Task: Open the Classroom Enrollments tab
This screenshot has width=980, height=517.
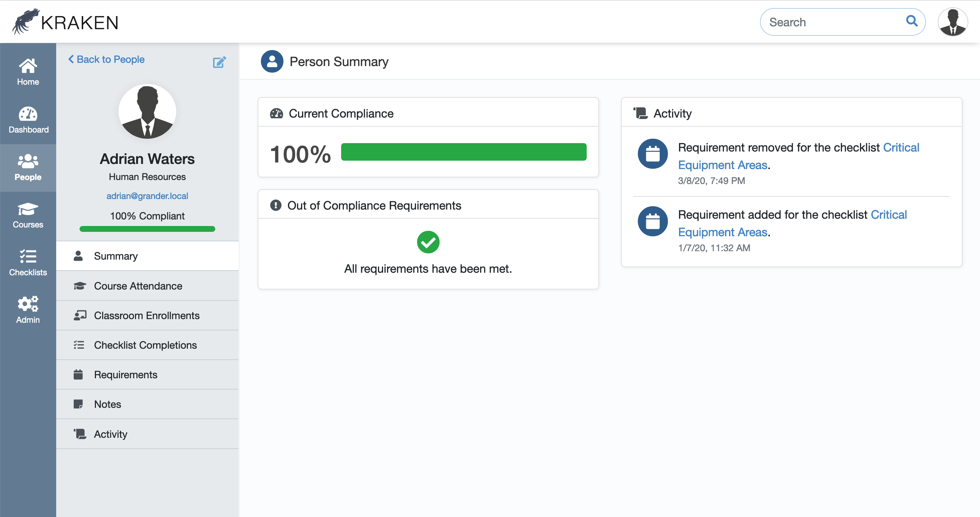Action: click(x=147, y=315)
